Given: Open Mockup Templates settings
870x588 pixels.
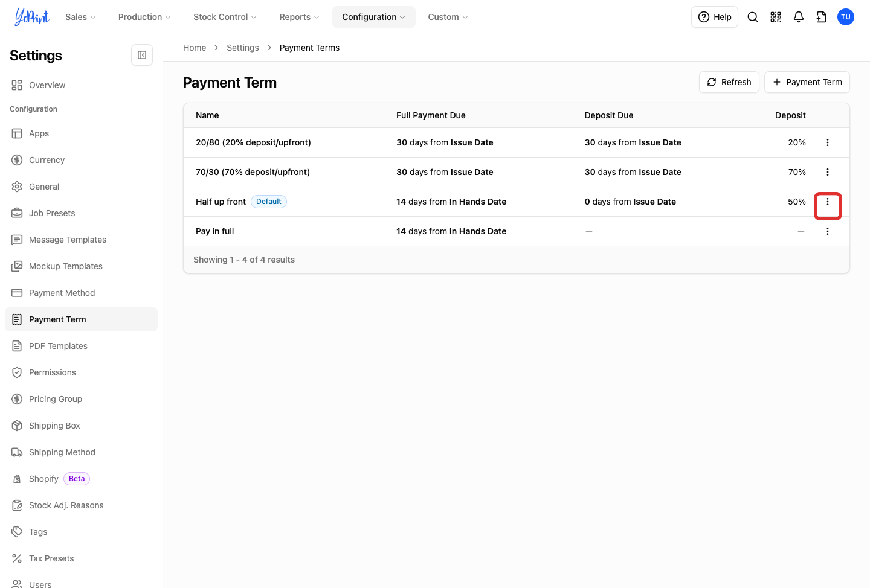Looking at the screenshot, I should (81, 266).
